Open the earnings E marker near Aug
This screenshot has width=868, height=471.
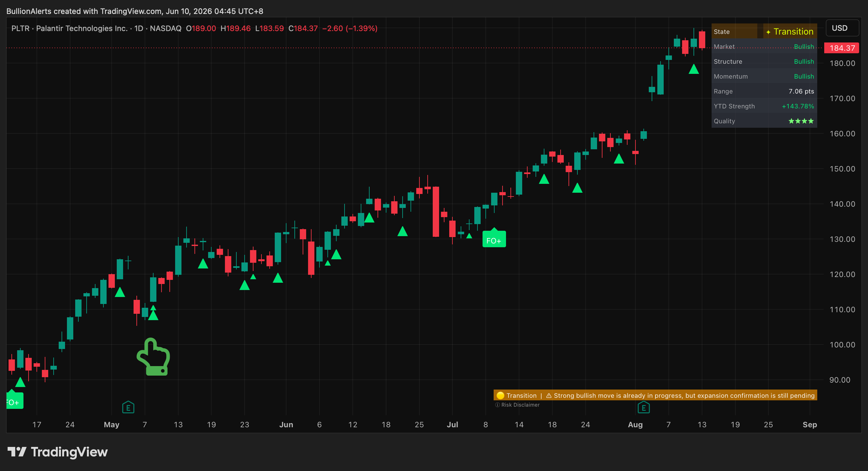[x=643, y=407]
